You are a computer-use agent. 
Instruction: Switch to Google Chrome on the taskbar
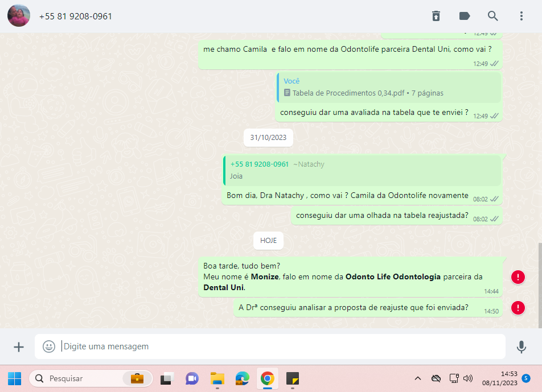(267, 378)
